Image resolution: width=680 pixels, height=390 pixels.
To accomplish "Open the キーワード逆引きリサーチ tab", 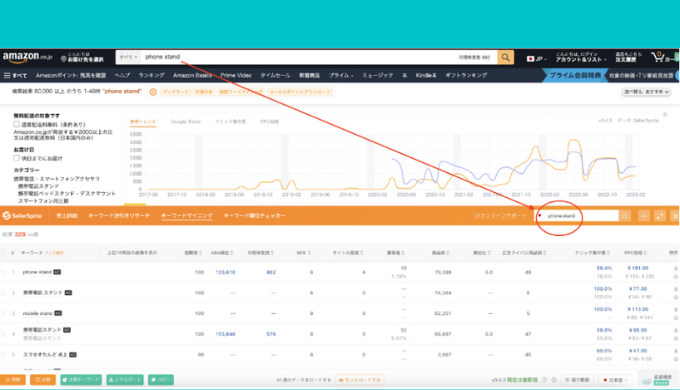I will tap(119, 216).
